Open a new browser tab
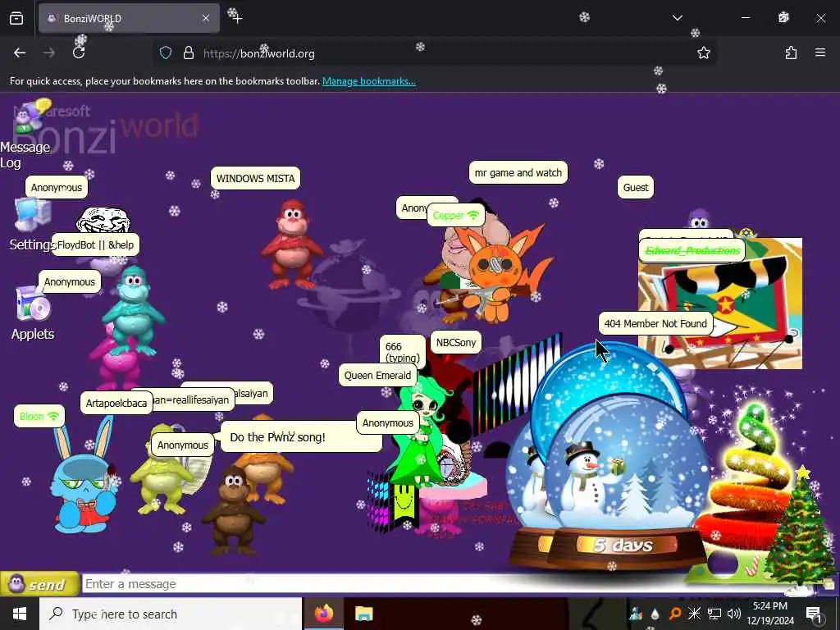840x630 pixels. [x=237, y=18]
